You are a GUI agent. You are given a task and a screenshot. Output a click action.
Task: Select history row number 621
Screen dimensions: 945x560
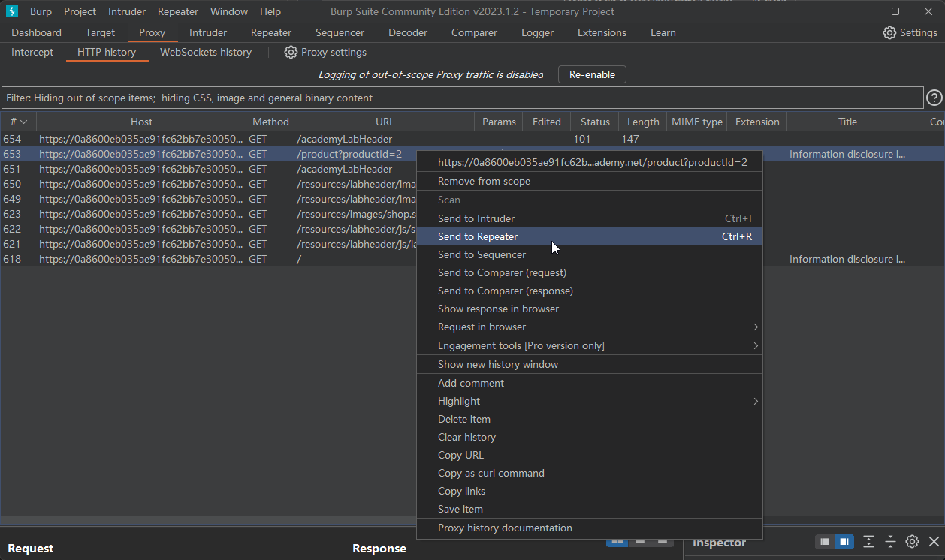[x=208, y=244]
